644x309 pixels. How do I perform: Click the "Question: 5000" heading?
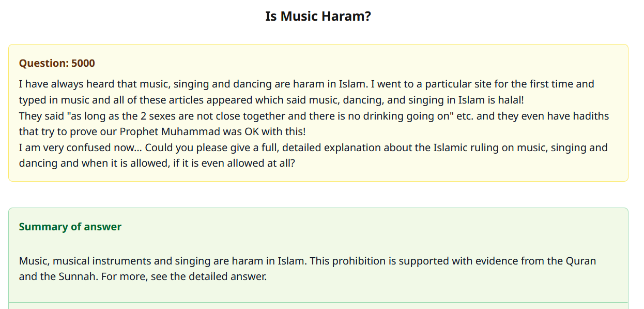[57, 63]
